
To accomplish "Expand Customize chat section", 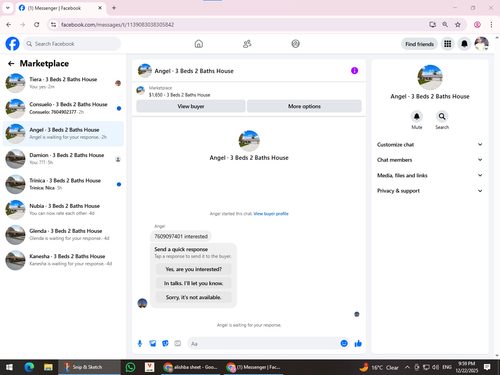I will tap(430, 145).
